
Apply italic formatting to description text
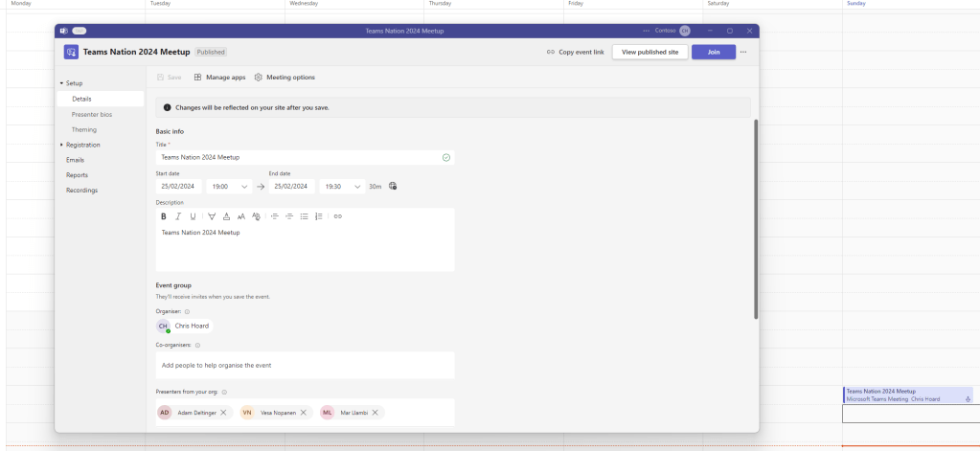point(178,216)
